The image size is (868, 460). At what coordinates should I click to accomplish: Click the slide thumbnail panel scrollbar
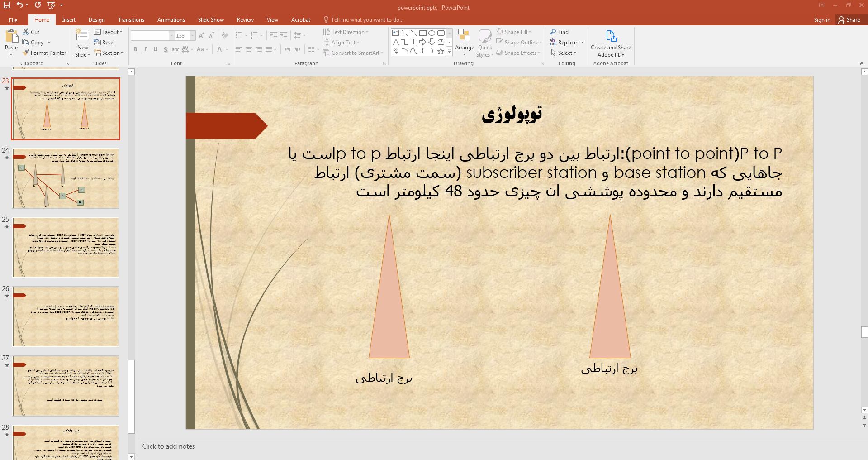pos(131,397)
